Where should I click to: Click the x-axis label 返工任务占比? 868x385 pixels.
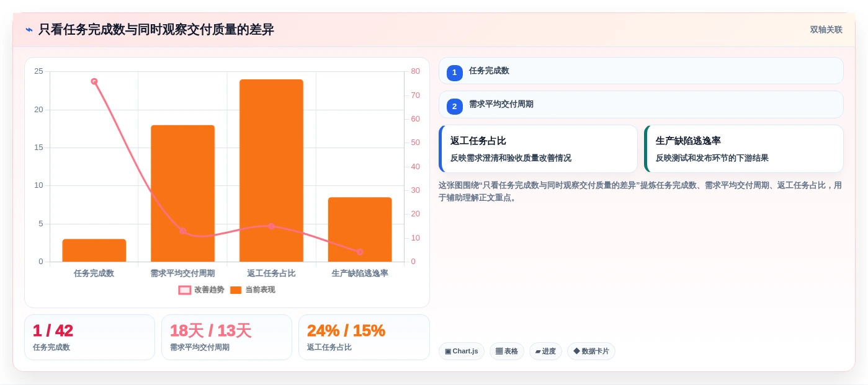click(x=271, y=273)
